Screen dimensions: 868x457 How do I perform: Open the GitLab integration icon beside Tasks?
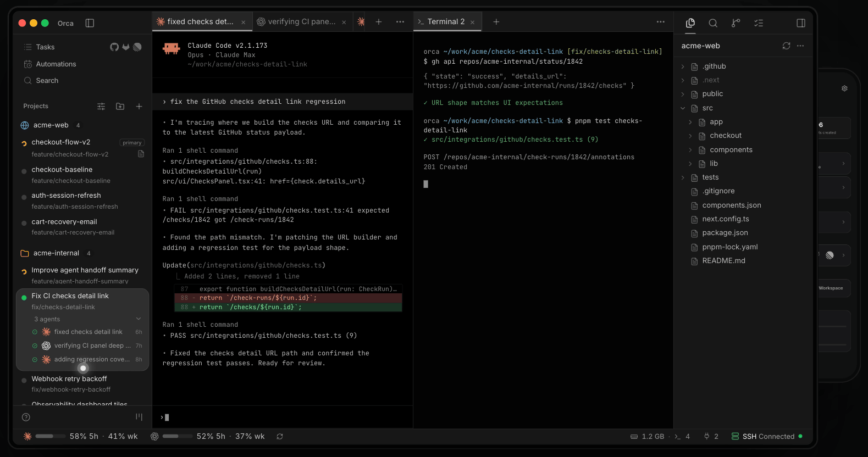tap(126, 47)
